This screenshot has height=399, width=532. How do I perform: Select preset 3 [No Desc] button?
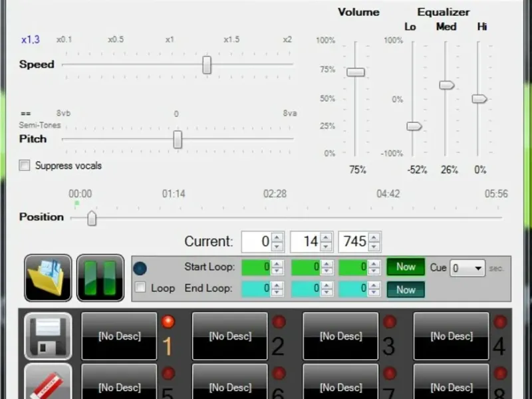340,336
